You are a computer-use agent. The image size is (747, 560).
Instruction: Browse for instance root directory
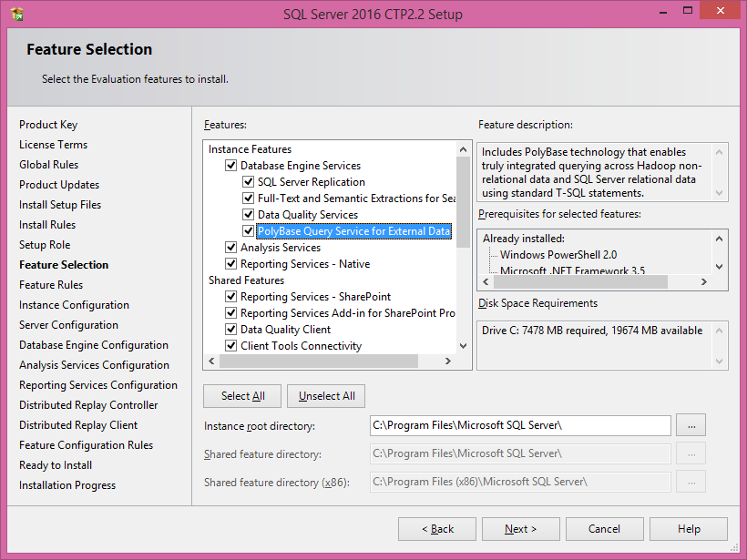(x=691, y=425)
